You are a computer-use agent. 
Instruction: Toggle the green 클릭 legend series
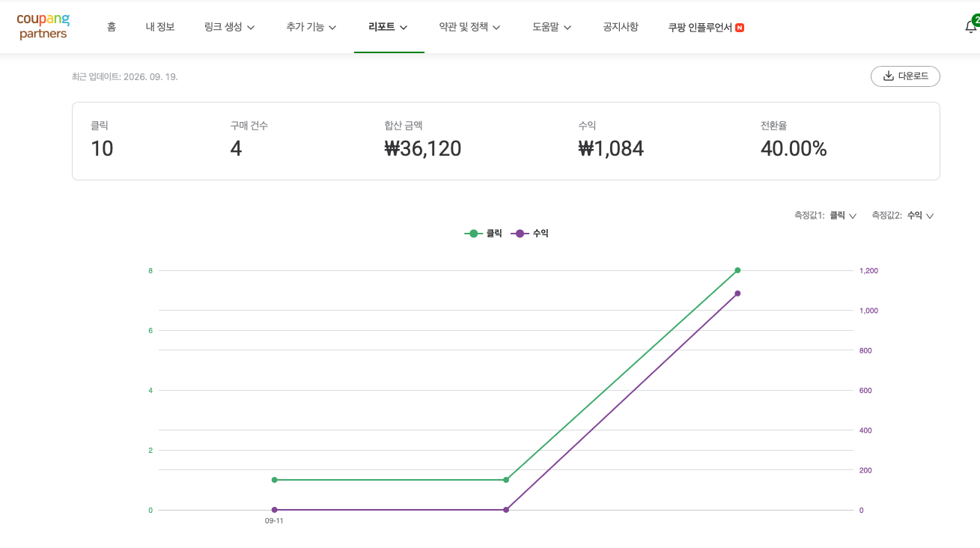[x=484, y=234]
